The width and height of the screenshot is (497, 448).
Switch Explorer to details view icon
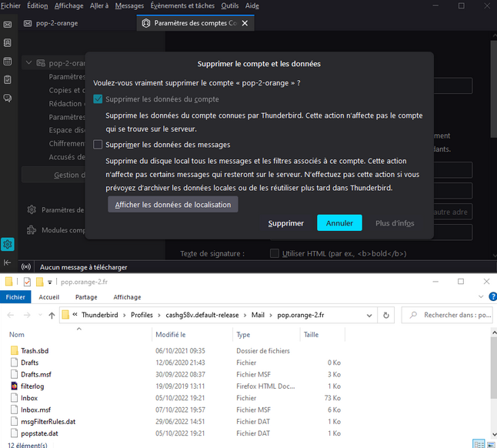tap(479, 444)
